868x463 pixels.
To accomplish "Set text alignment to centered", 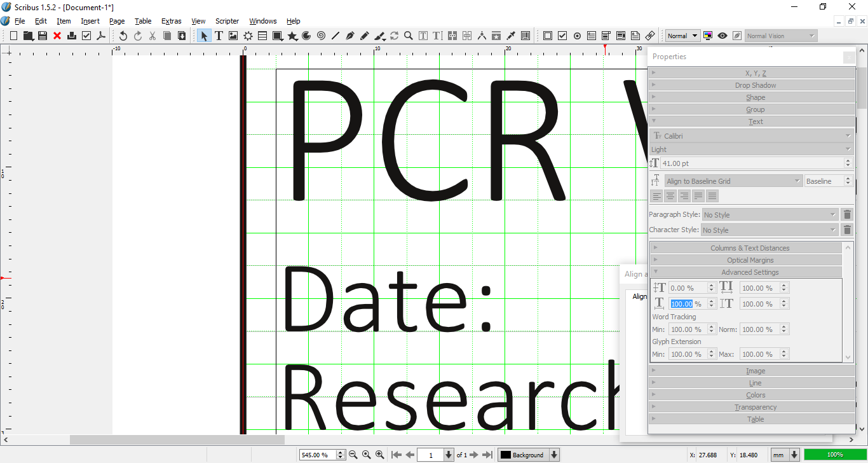I will coord(670,197).
